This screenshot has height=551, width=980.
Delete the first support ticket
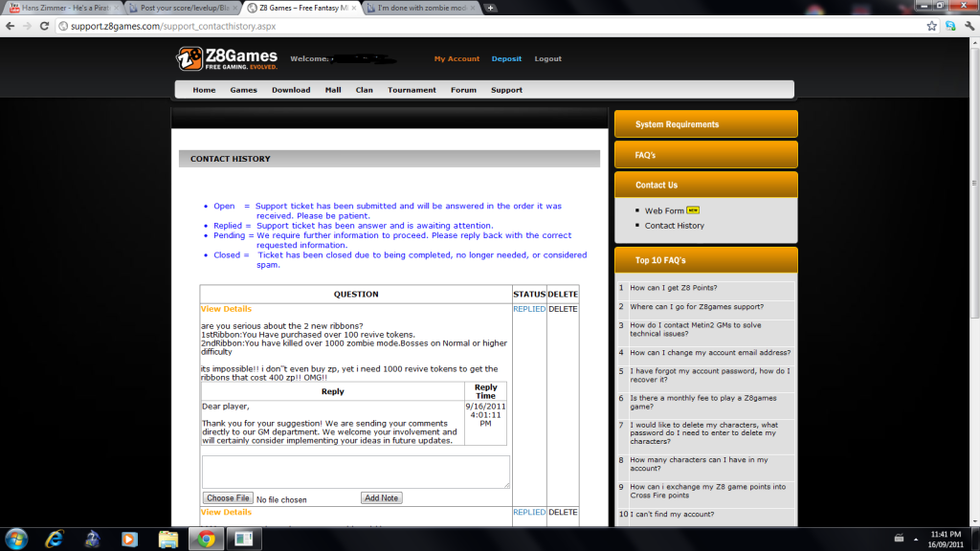[x=563, y=309]
